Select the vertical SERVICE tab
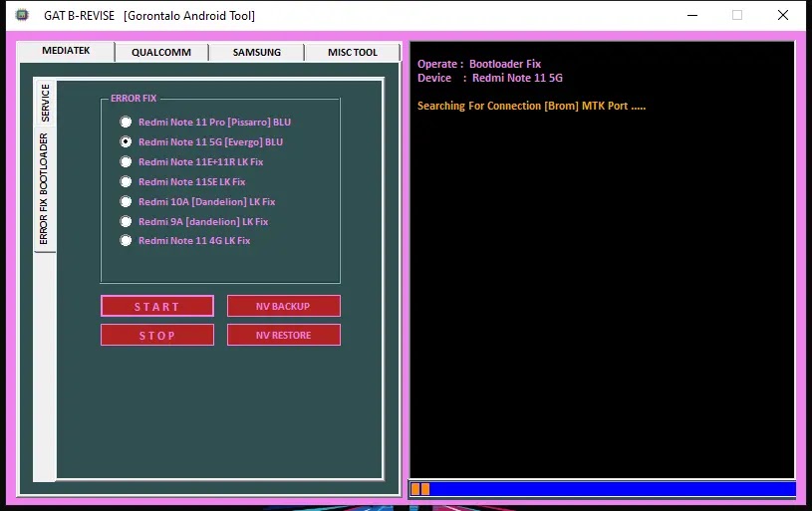This screenshot has height=511, width=812. 45,102
